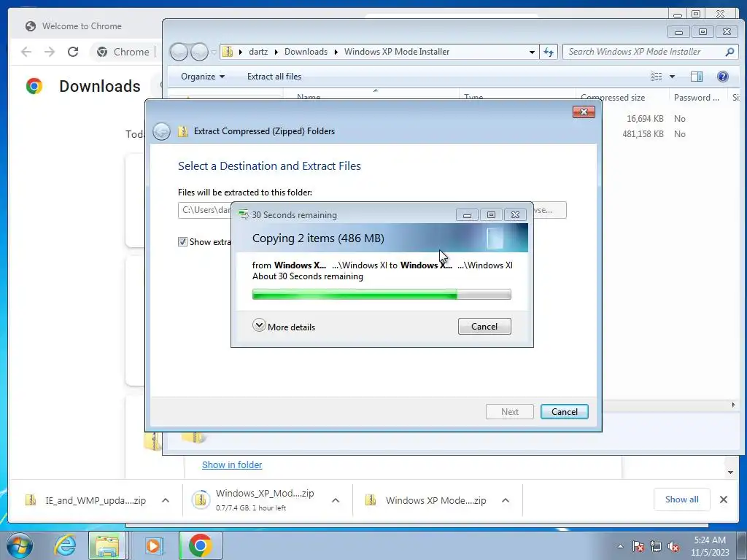Click the copy dialog title bar icon
The height and width of the screenshot is (560, 747).
(244, 215)
